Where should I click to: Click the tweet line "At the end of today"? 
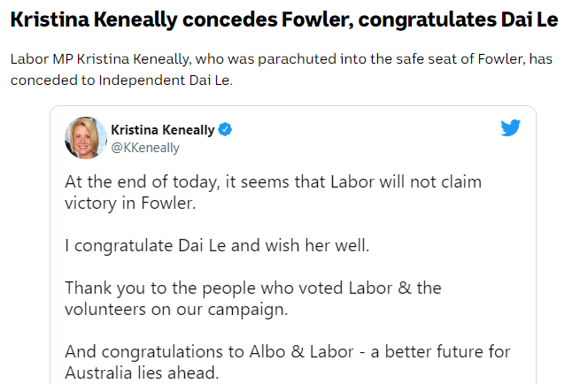point(273,181)
